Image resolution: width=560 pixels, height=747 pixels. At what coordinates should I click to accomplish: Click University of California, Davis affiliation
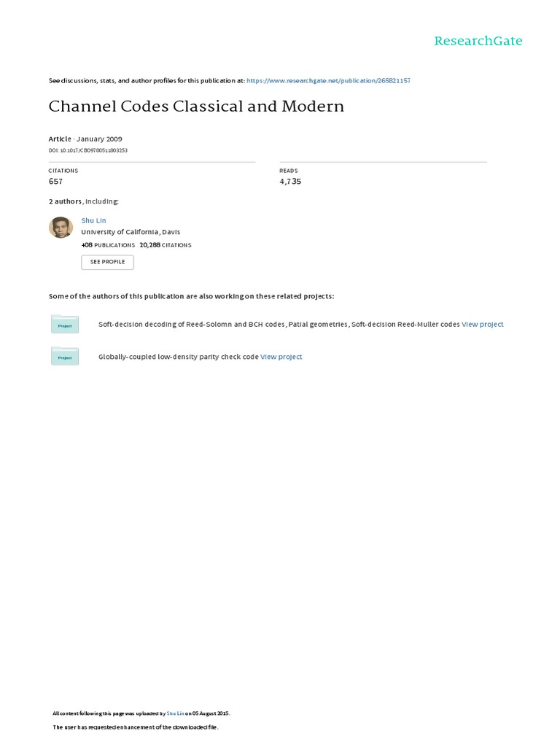point(131,232)
